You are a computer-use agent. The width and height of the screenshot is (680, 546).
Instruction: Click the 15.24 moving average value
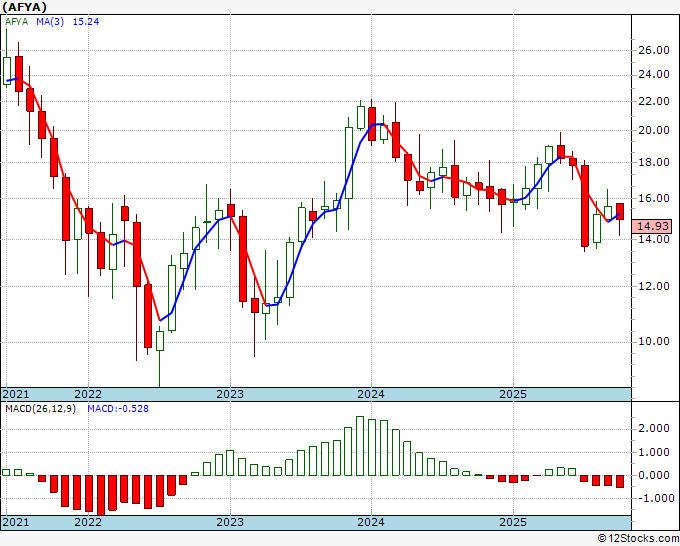(86, 22)
